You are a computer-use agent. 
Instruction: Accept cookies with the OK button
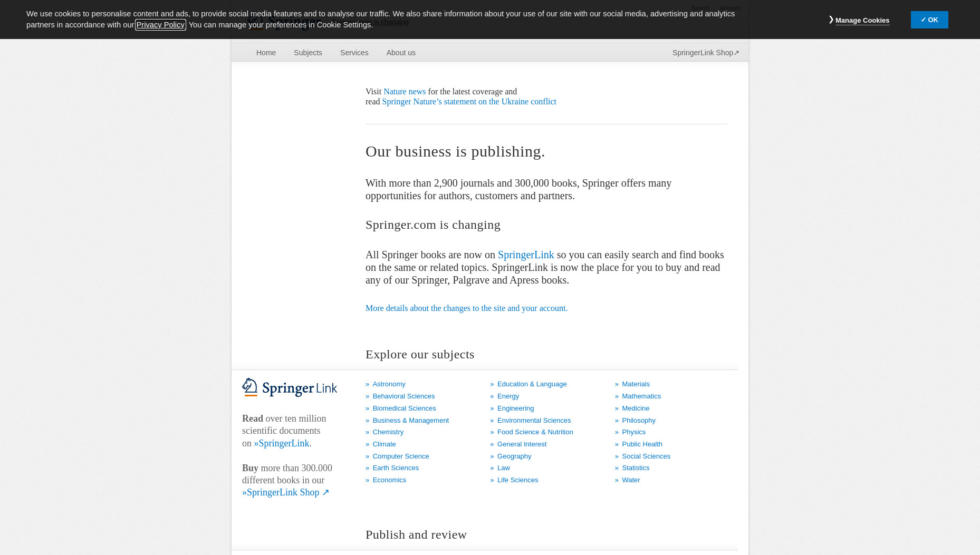(x=929, y=20)
